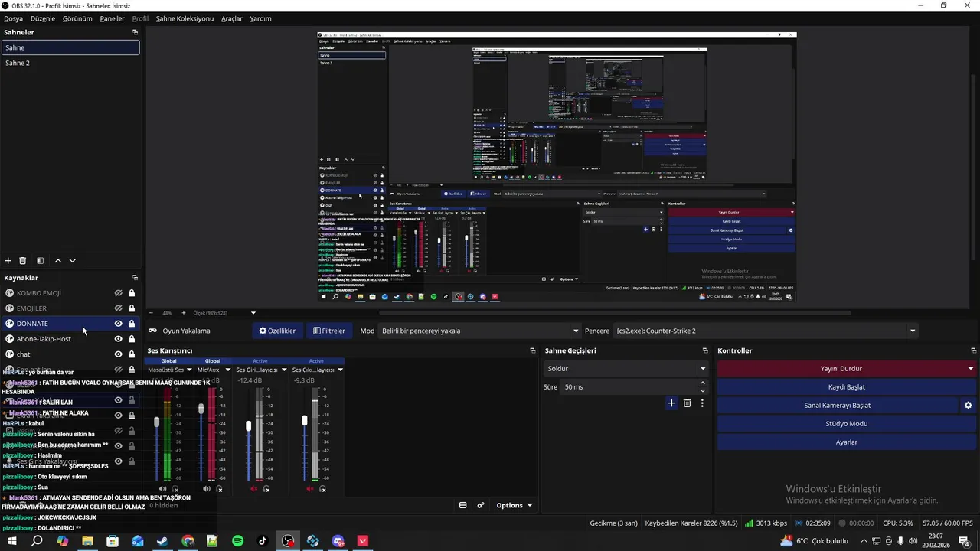Hide the DONNATE source
The height and width of the screenshot is (551, 980).
click(119, 324)
